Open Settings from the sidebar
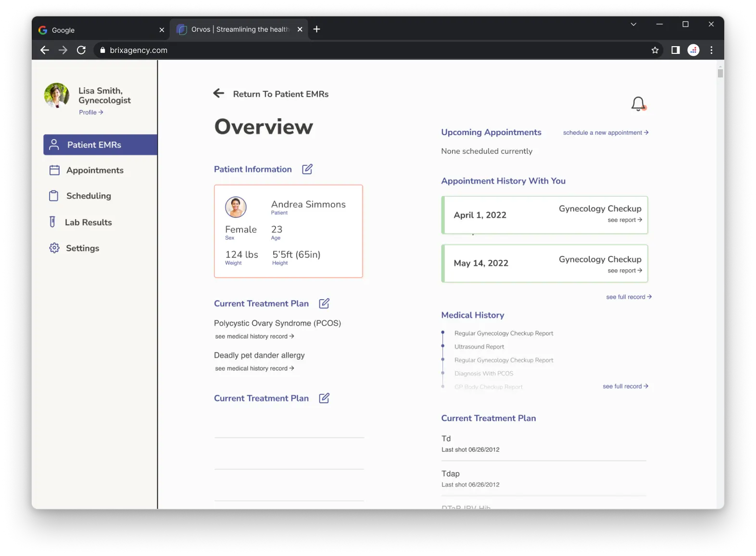The image size is (756, 556). (82, 248)
